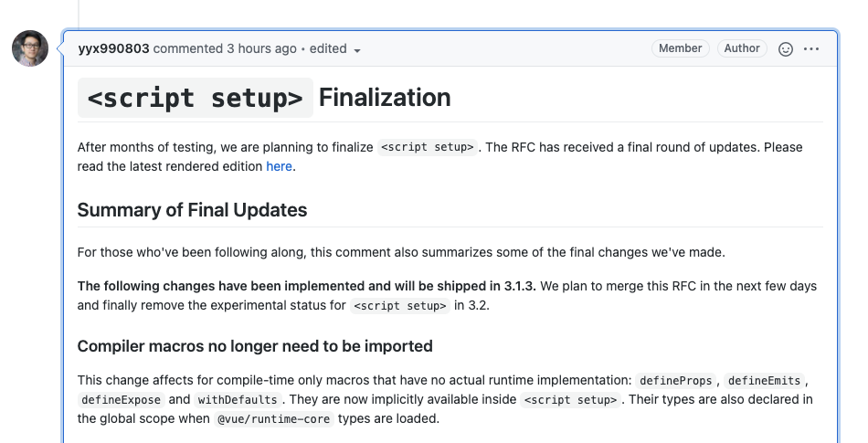The height and width of the screenshot is (443, 868).
Task: Click <script setup> code after "planning to finalize"
Action: tap(428, 147)
